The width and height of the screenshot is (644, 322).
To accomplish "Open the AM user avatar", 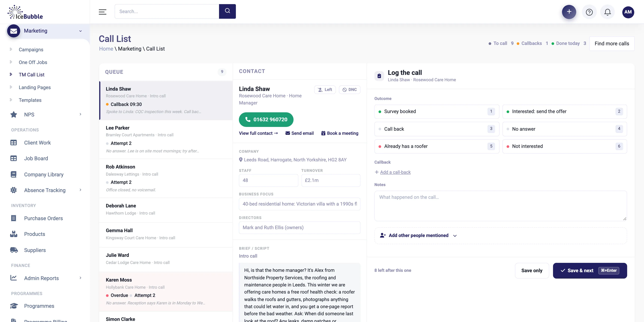I will tap(628, 12).
